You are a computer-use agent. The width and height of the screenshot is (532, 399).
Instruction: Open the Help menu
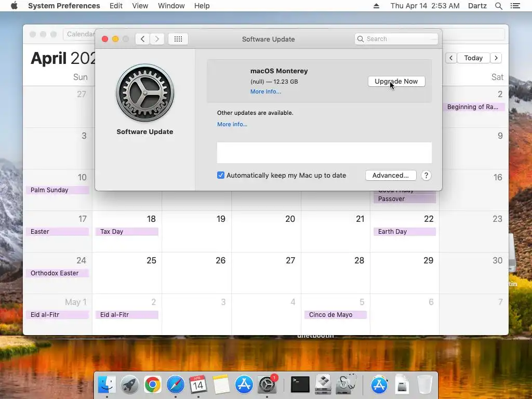(x=202, y=6)
